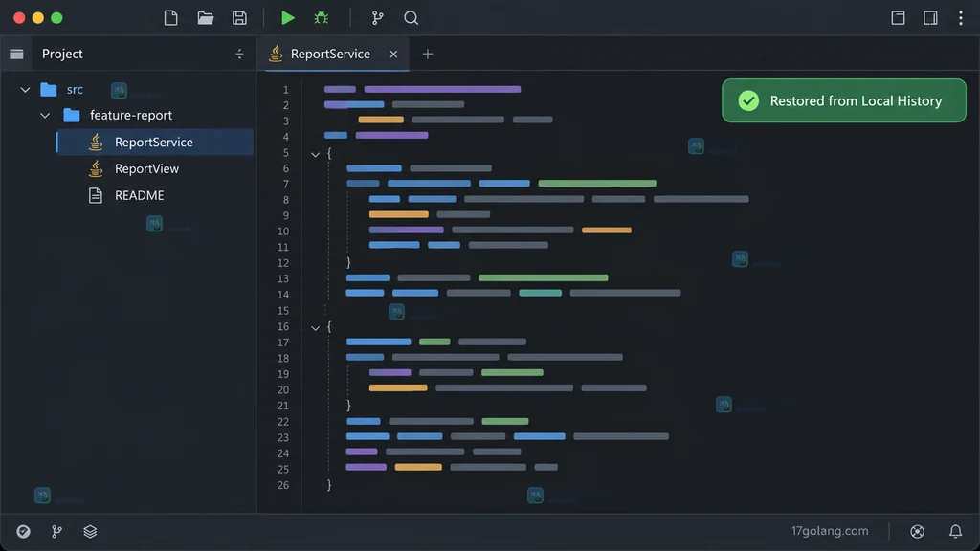Click line number 13 in gutter
980x551 pixels.
[x=283, y=278]
